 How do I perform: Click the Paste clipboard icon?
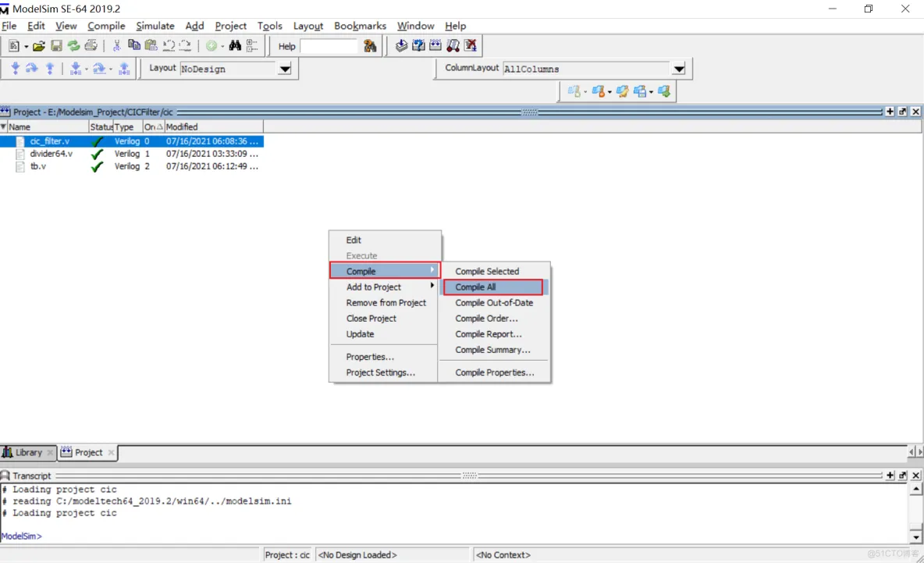[x=151, y=45]
